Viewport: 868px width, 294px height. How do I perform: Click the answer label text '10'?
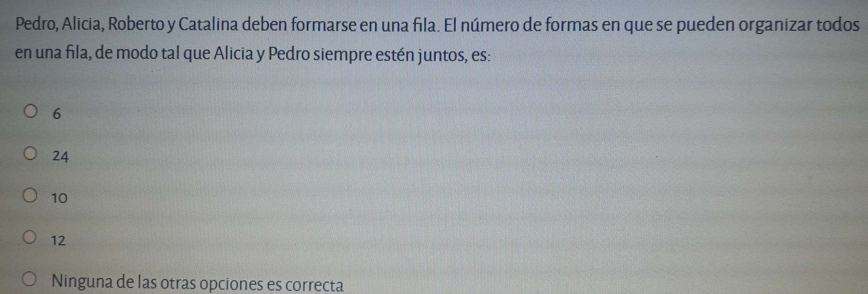coord(59,198)
